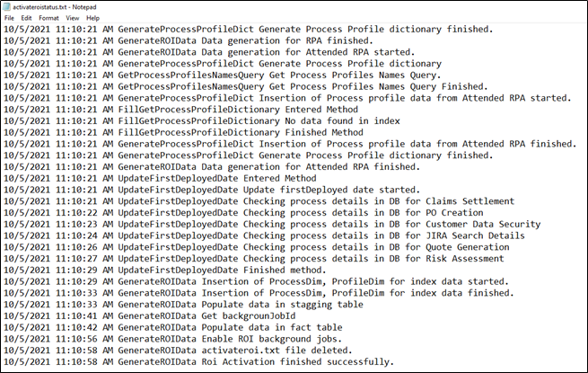Image resolution: width=588 pixels, height=373 pixels.
Task: Click line checking DB for JIRA Search Details
Action: click(264, 235)
